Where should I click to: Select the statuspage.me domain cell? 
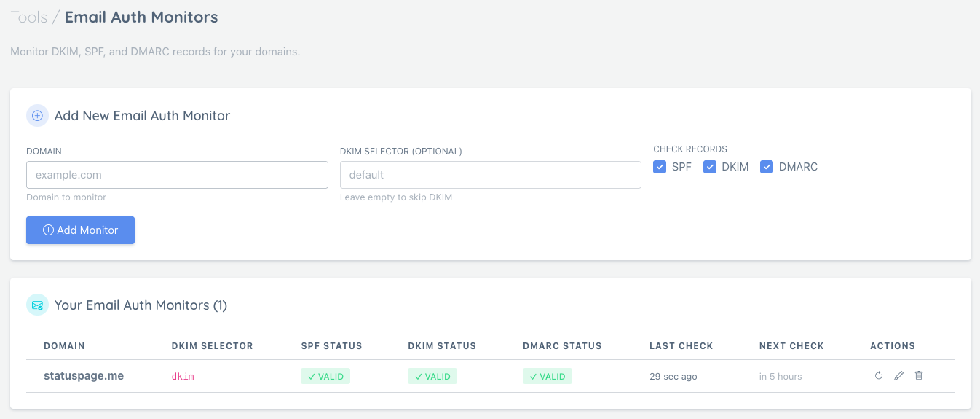click(x=84, y=376)
